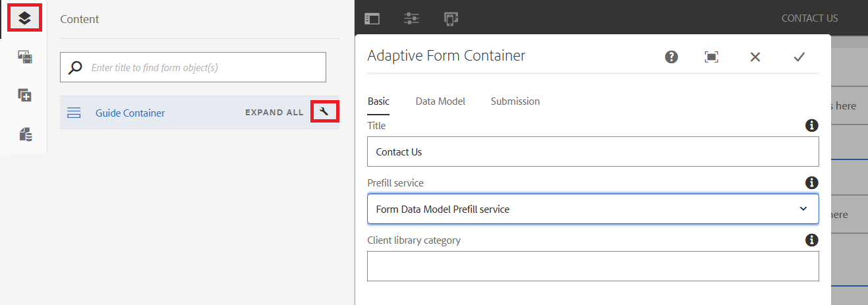Confirm dialog with the checkmark Done icon
The image size is (868, 305).
click(799, 57)
